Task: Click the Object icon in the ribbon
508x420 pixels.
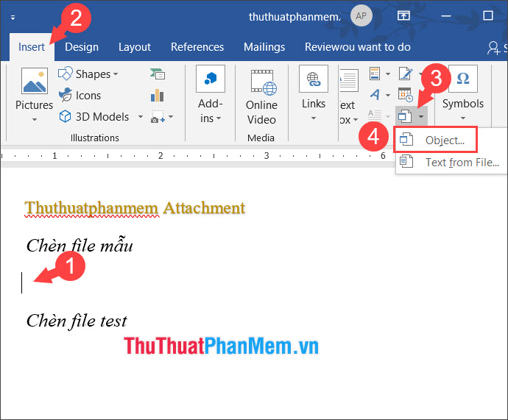Action: click(x=405, y=116)
